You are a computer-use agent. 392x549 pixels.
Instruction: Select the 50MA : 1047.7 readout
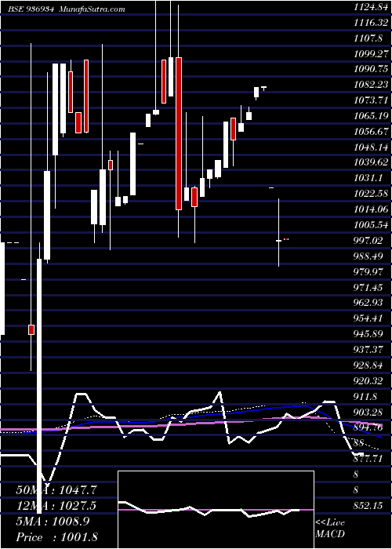[x=56, y=490]
